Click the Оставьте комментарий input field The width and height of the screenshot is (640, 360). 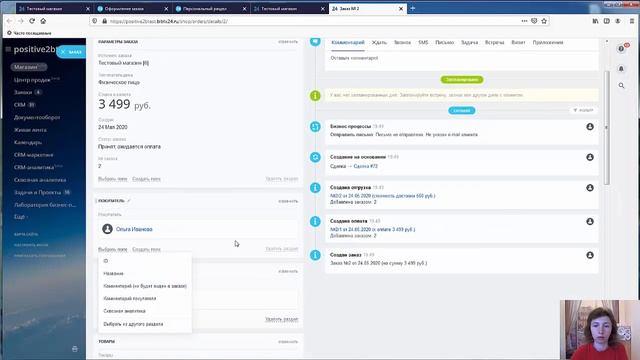click(x=461, y=58)
